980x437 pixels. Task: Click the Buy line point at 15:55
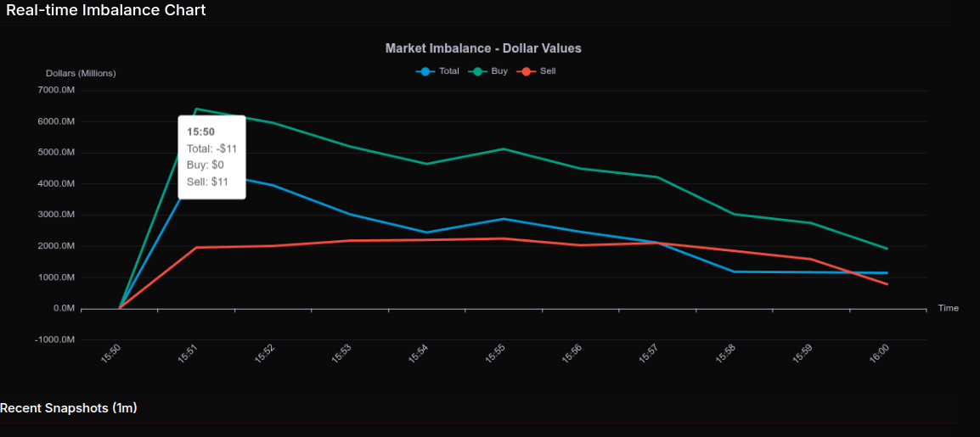(504, 149)
